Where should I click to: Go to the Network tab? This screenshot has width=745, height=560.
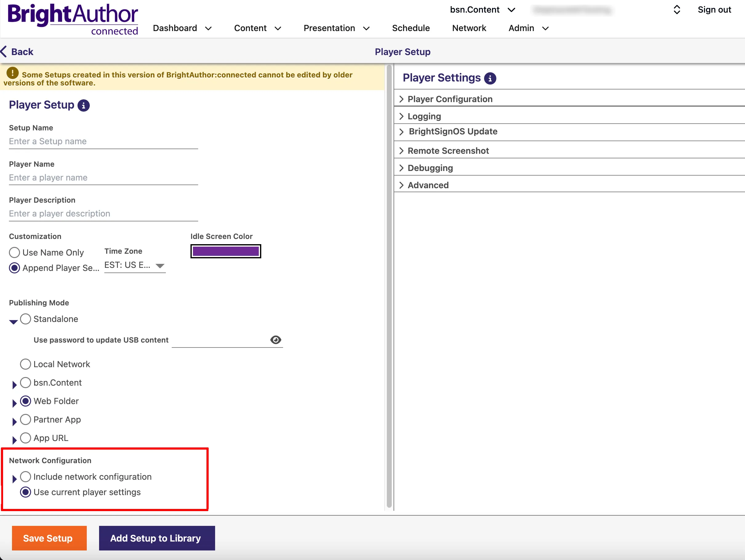click(469, 28)
